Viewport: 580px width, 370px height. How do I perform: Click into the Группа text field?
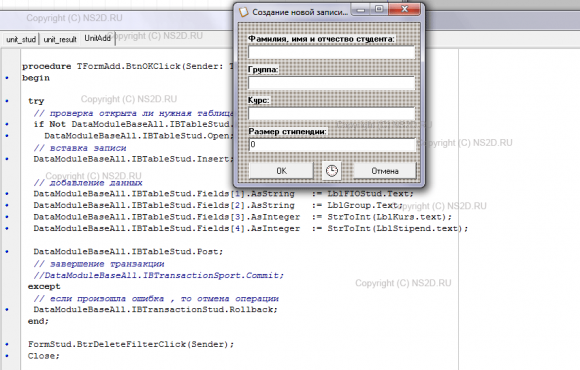point(331,83)
